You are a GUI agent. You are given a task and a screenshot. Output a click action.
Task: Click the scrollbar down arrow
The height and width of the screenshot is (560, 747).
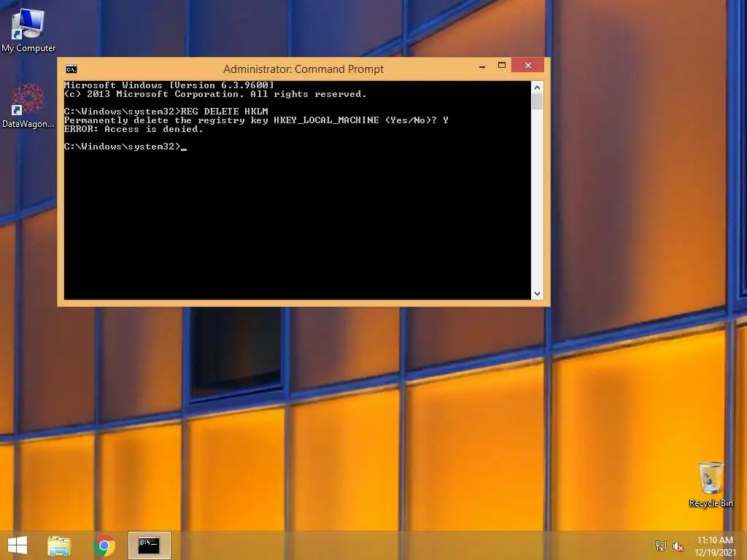point(537,294)
